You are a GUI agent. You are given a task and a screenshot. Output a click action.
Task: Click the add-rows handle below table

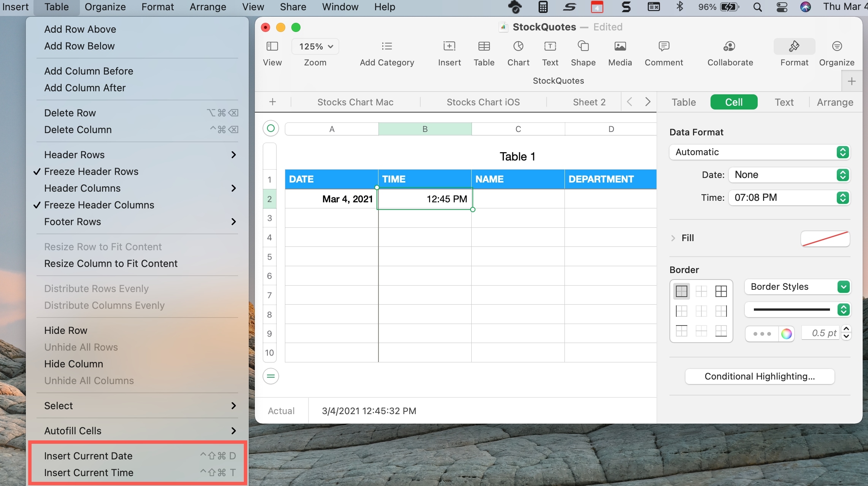pyautogui.click(x=271, y=376)
